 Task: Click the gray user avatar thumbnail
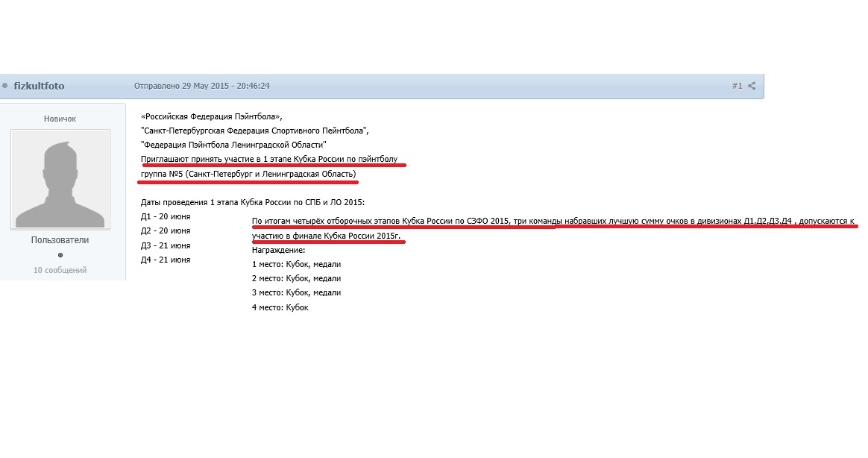(60, 179)
